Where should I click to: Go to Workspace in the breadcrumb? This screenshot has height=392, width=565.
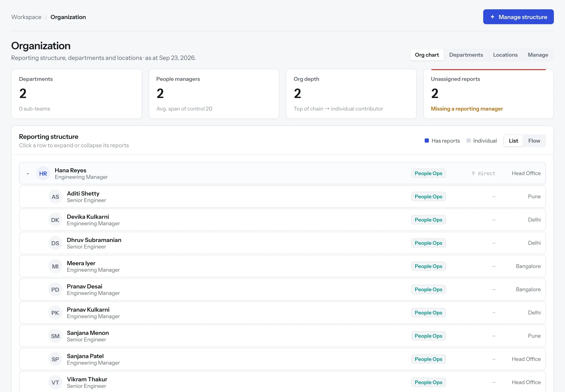coord(26,17)
